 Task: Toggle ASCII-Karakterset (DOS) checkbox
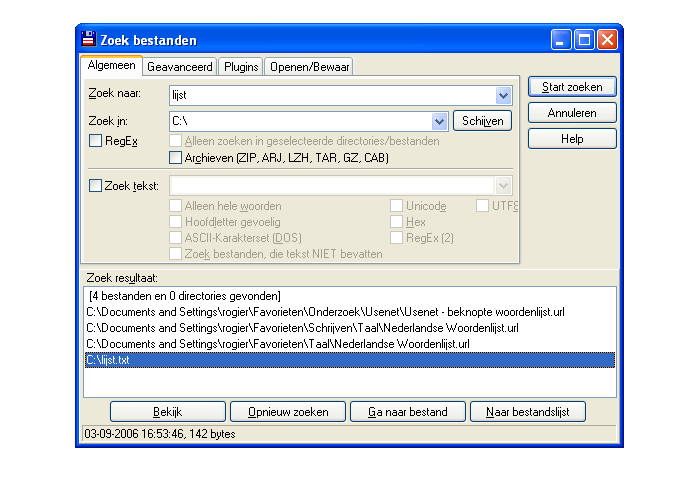175,238
